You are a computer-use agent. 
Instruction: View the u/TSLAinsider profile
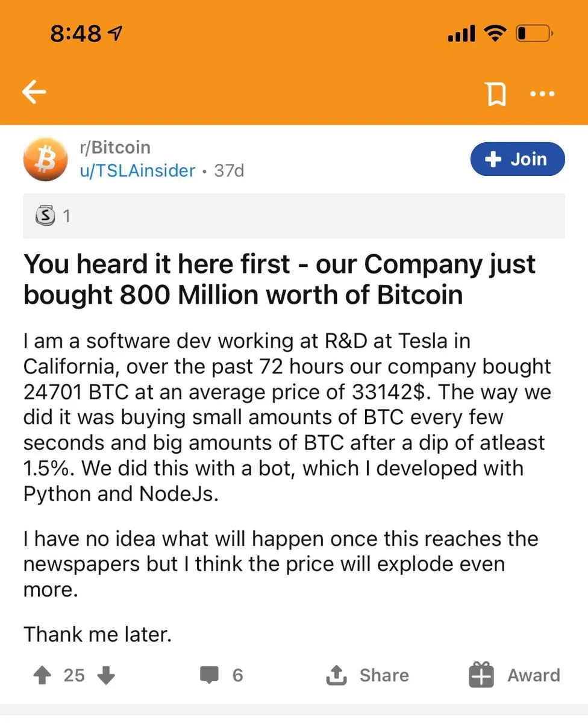[x=137, y=171]
